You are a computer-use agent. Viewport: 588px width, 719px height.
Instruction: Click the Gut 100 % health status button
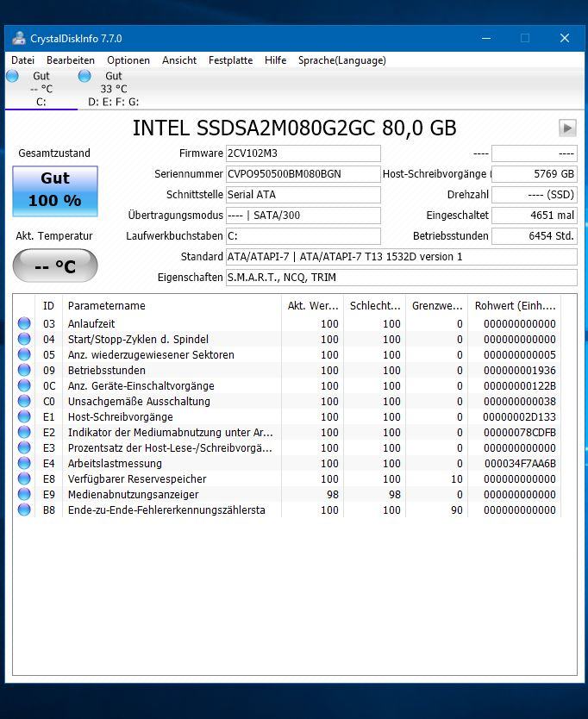click(x=55, y=191)
